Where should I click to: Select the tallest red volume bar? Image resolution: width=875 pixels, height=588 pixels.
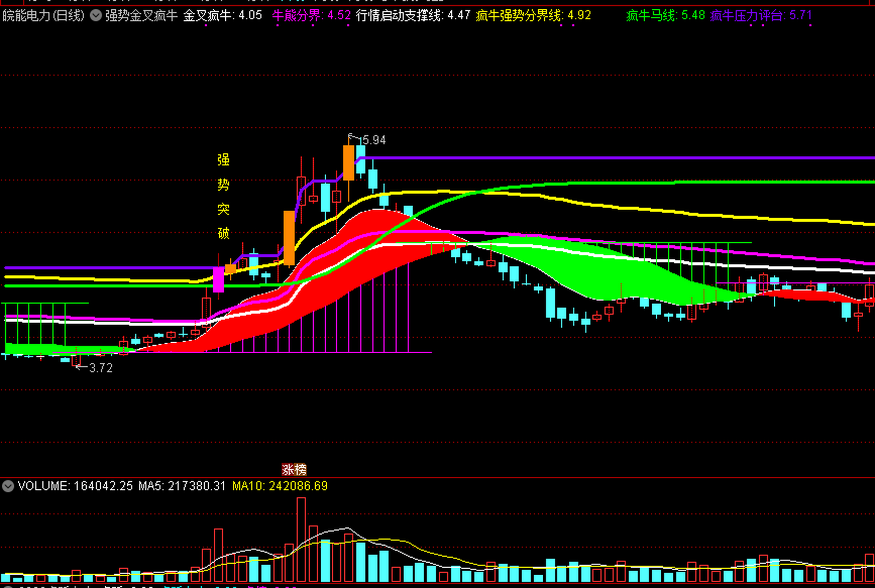pos(301,540)
